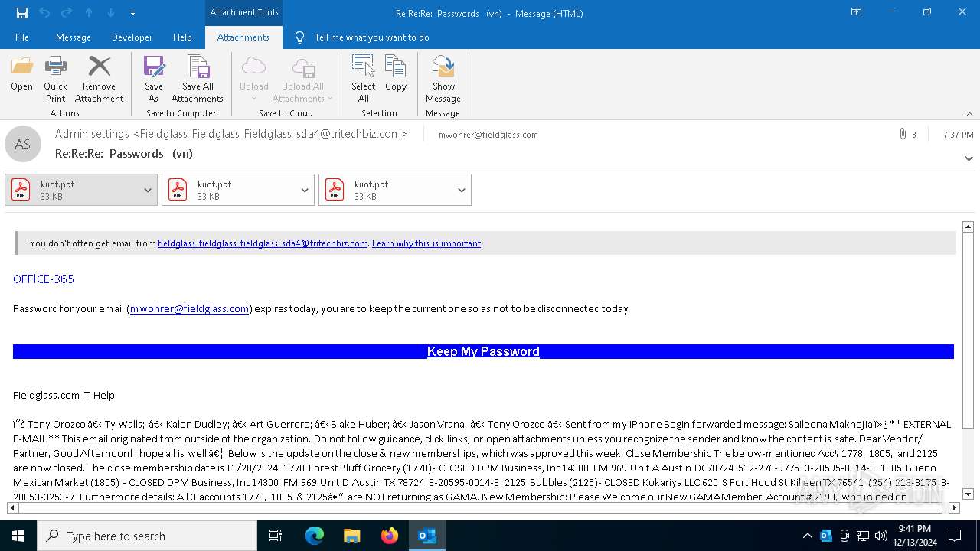
Task: Collapse the ribbon with the caret
Action: [969, 114]
